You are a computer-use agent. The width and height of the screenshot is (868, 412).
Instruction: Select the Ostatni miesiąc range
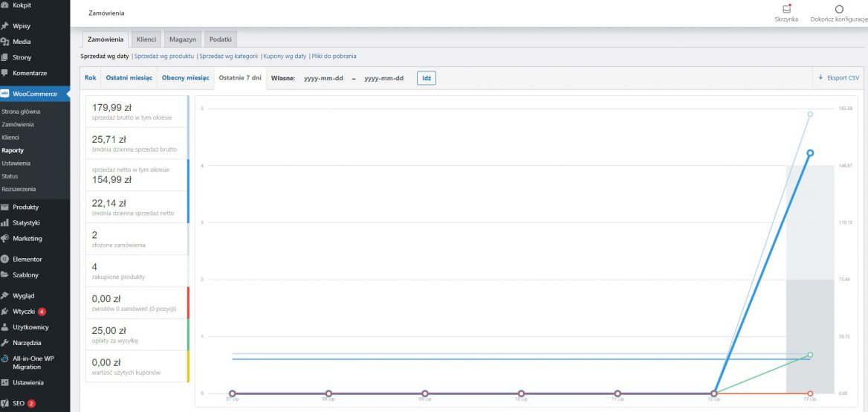coord(129,77)
